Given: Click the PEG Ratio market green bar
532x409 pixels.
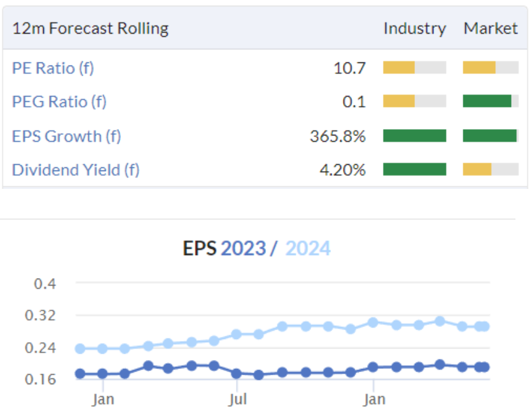Looking at the screenshot, I should (x=487, y=102).
